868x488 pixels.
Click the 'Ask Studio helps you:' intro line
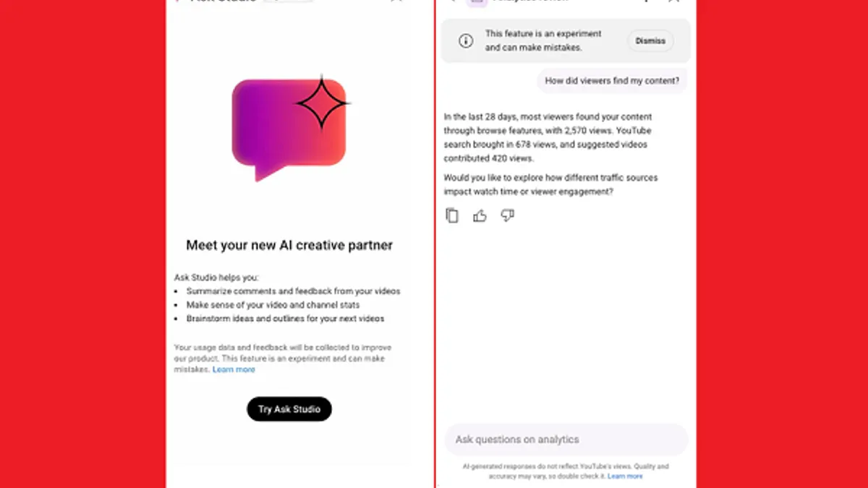(x=216, y=278)
